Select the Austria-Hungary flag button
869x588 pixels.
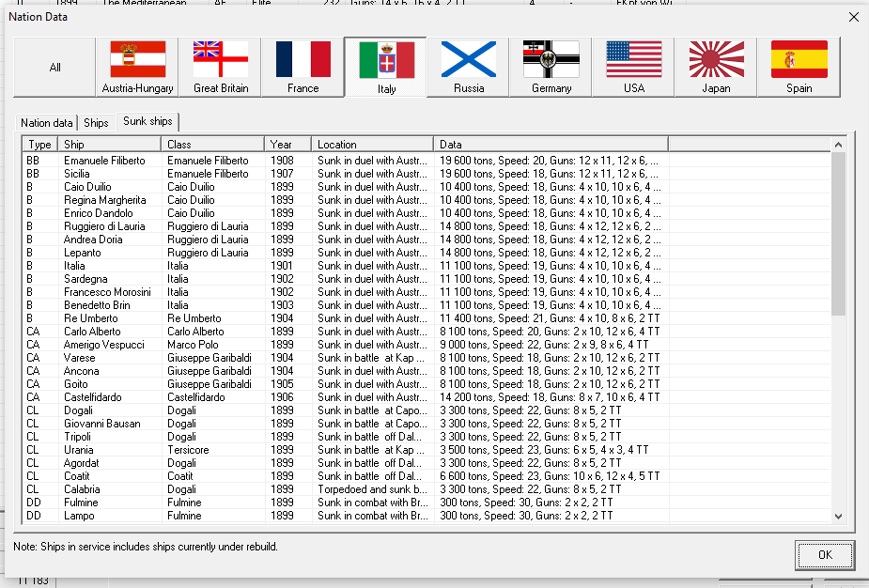click(137, 67)
